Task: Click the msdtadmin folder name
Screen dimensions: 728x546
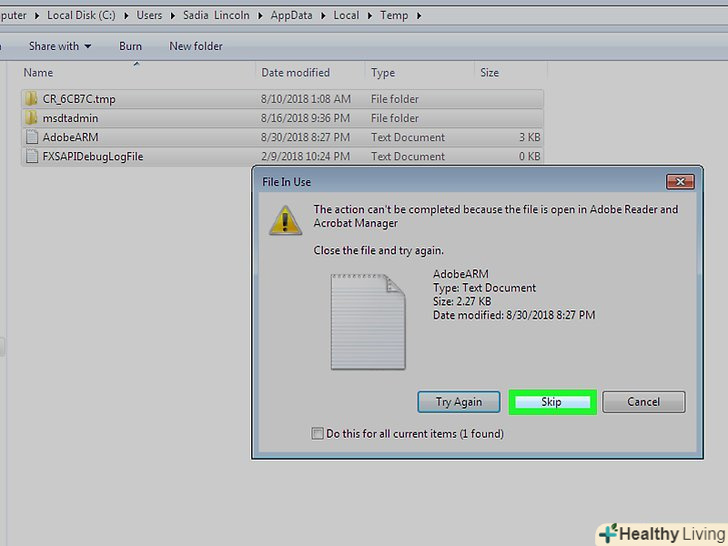Action: [x=70, y=118]
